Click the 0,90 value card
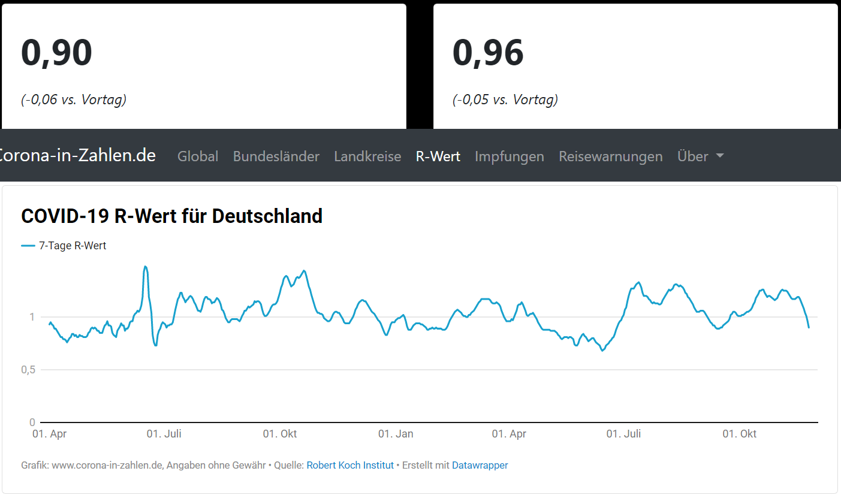Screen dimensions: 841x504 pos(204,66)
